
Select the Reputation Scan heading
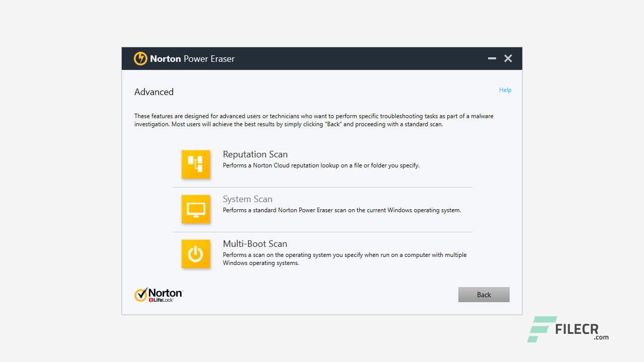255,154
